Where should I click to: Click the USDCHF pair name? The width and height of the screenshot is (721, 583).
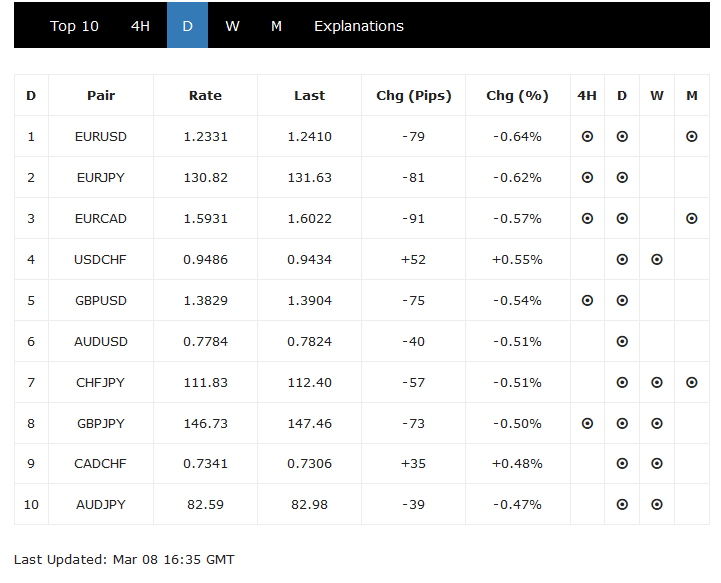tap(101, 259)
